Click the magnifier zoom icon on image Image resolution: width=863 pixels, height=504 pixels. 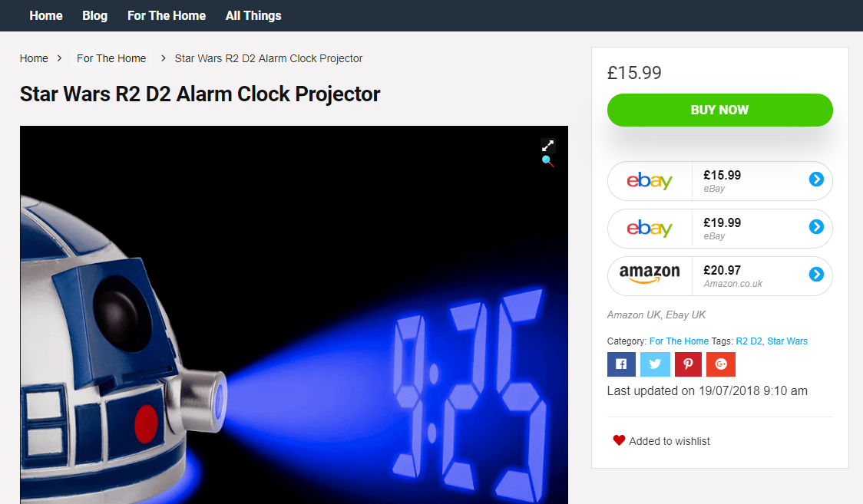547,161
